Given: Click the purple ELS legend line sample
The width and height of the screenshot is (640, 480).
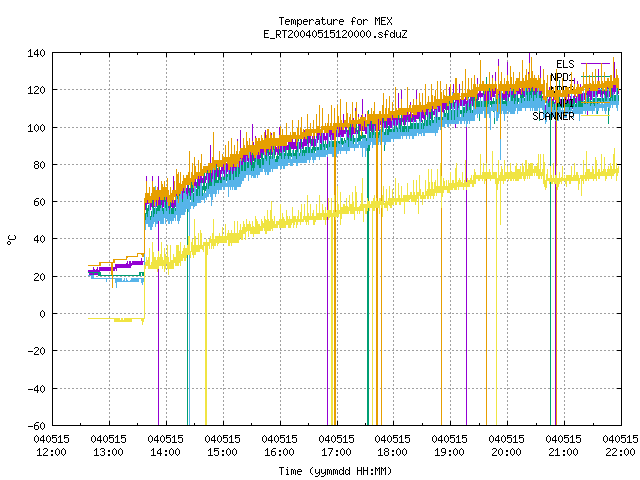Looking at the screenshot, I should coord(596,64).
